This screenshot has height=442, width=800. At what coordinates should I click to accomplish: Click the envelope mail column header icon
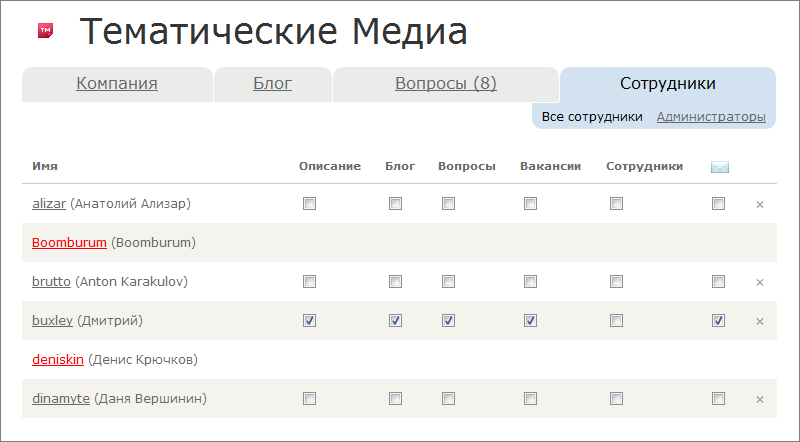[719, 167]
